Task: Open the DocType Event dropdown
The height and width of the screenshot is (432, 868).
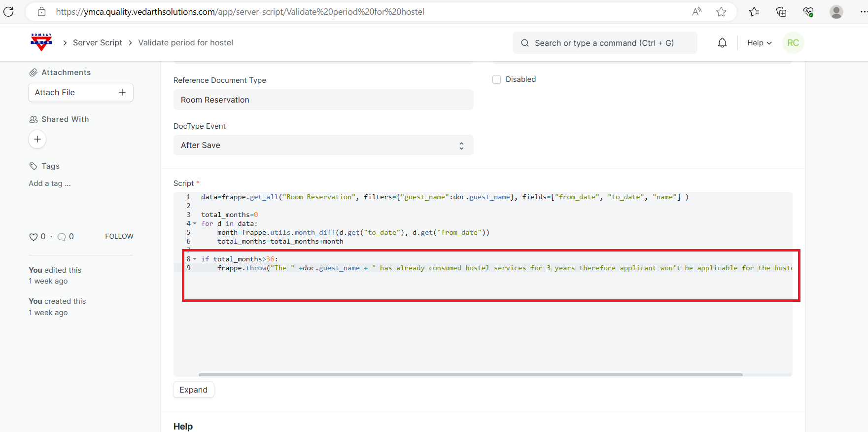Action: coord(323,145)
